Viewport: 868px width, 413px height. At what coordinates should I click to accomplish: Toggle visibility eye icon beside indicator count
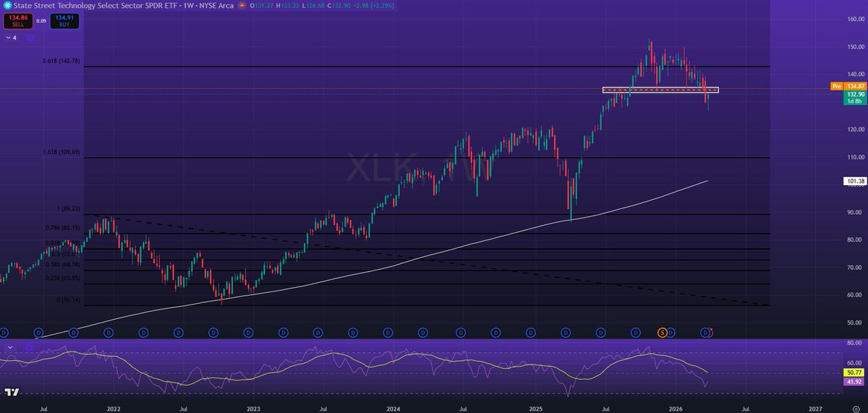[30, 38]
